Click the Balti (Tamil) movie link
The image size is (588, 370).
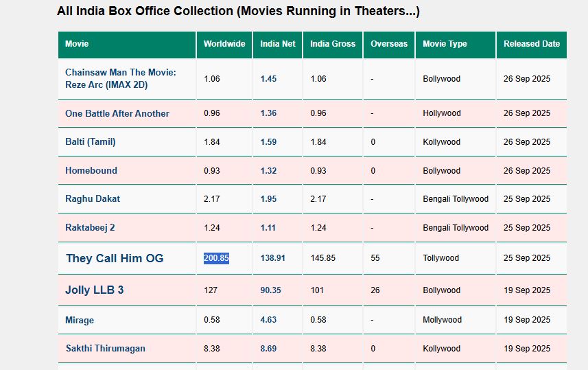click(91, 142)
